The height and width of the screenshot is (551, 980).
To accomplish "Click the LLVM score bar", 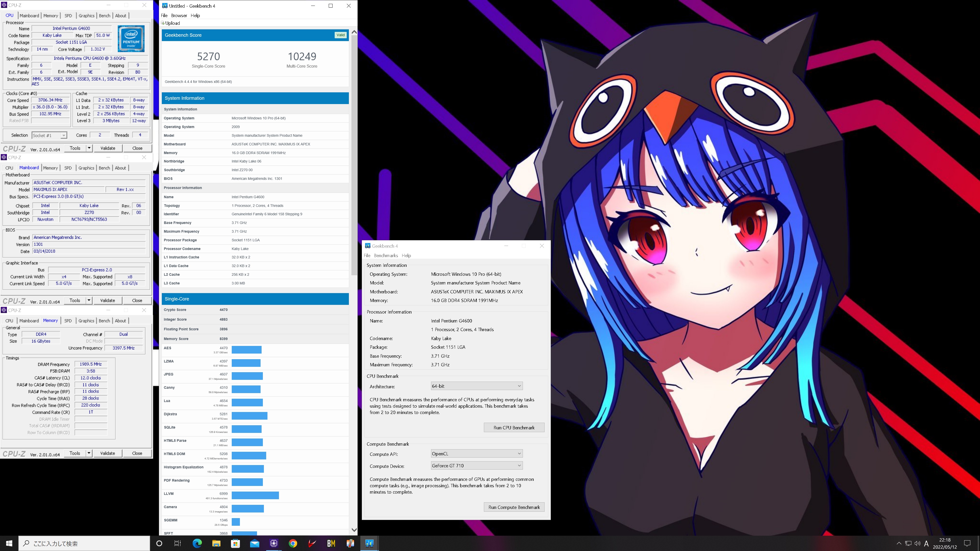I will click(x=255, y=495).
